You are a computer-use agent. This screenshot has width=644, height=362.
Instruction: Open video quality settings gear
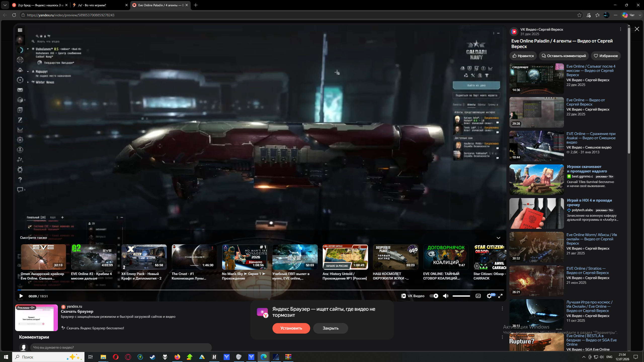(489, 296)
